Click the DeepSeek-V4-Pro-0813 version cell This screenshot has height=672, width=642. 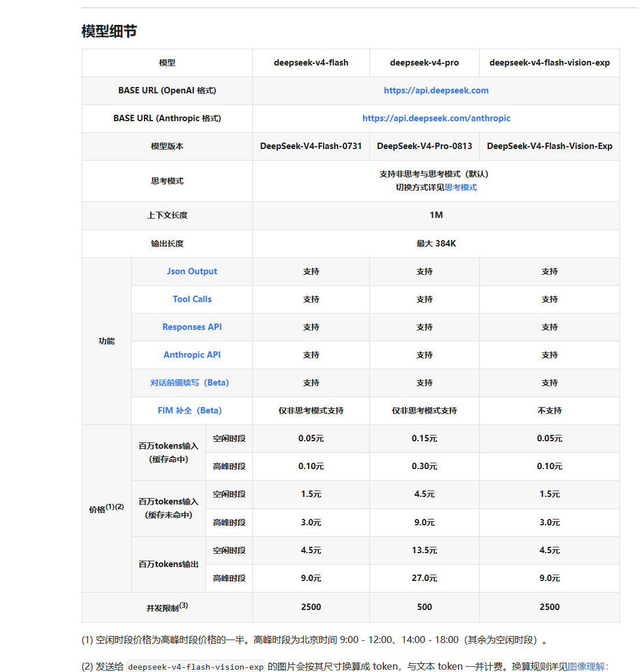pos(425,146)
